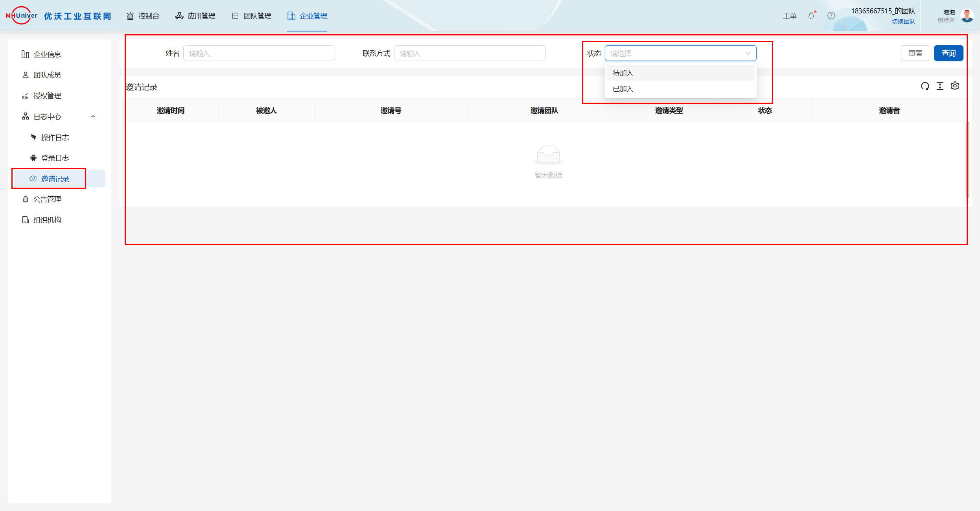Open 组织机构 sidebar item
Screen dimensions: 980x511
pos(47,220)
